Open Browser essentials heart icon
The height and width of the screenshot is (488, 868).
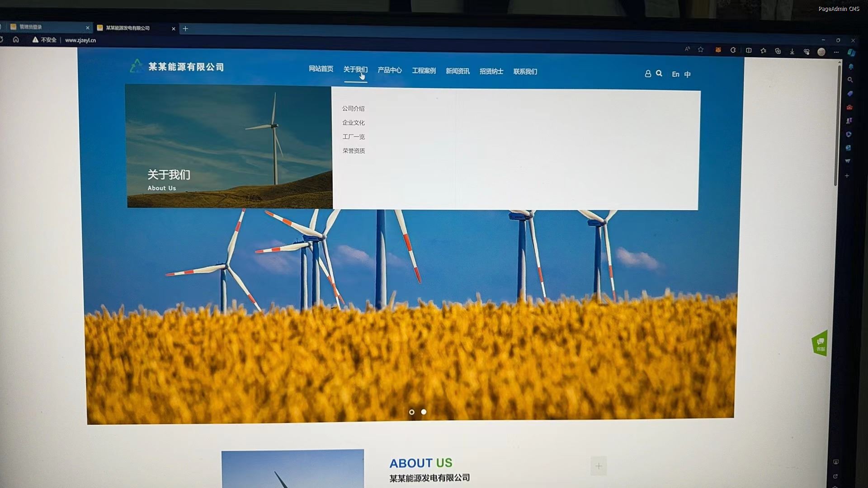pyautogui.click(x=807, y=52)
